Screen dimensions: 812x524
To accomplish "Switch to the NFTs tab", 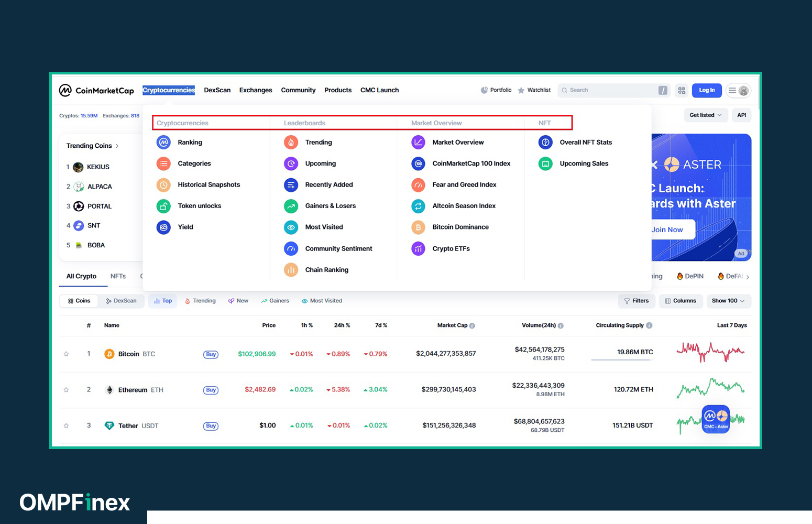I will point(118,276).
